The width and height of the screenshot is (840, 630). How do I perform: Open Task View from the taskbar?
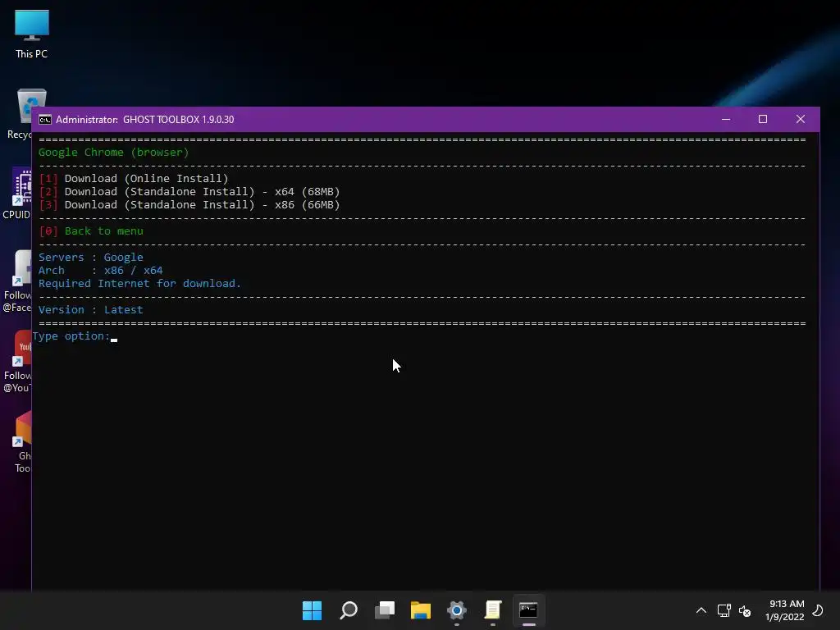click(385, 610)
